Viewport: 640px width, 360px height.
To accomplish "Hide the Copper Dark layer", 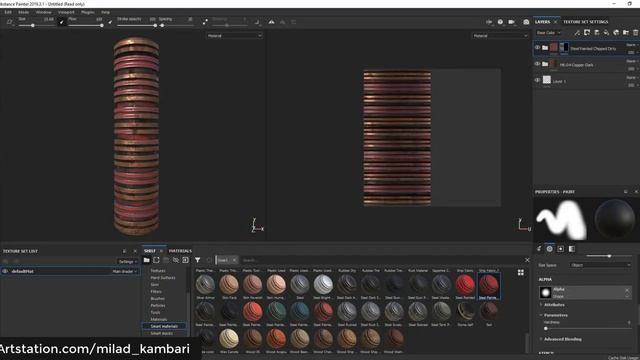I will click(x=537, y=64).
